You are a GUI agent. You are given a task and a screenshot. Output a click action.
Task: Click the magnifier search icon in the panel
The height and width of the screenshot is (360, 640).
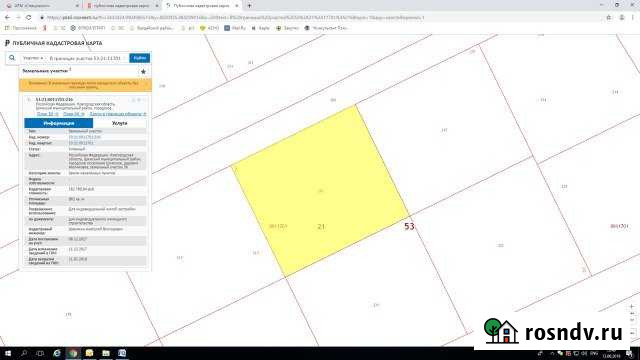point(12,58)
